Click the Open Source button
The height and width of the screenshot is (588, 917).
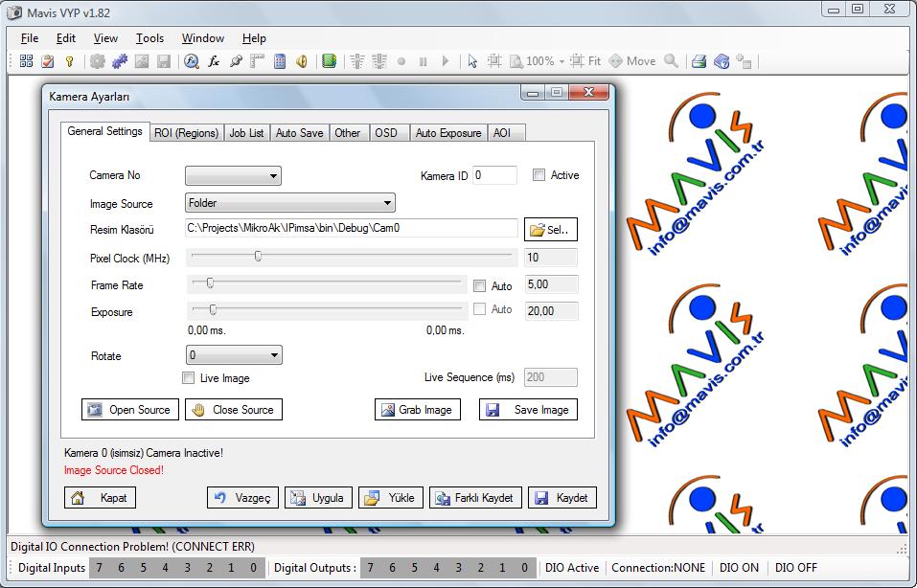point(129,409)
